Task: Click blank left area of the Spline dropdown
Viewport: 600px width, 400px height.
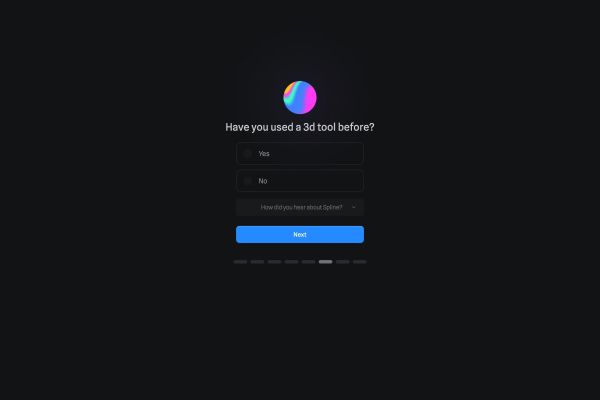Action: [248, 207]
